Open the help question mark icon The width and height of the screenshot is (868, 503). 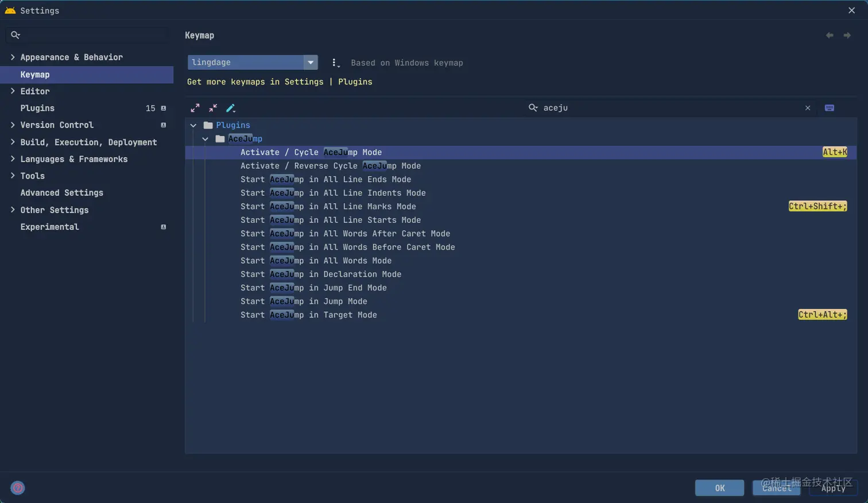[18, 488]
